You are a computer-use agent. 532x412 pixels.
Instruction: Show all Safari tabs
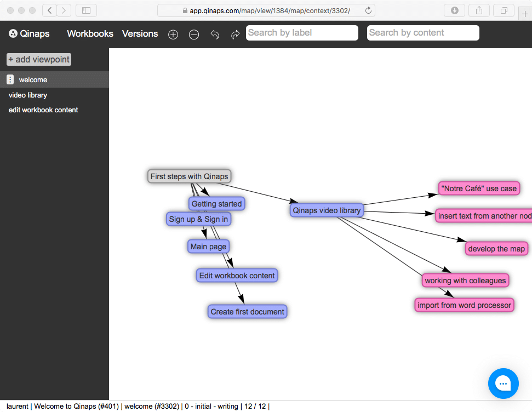pos(504,10)
